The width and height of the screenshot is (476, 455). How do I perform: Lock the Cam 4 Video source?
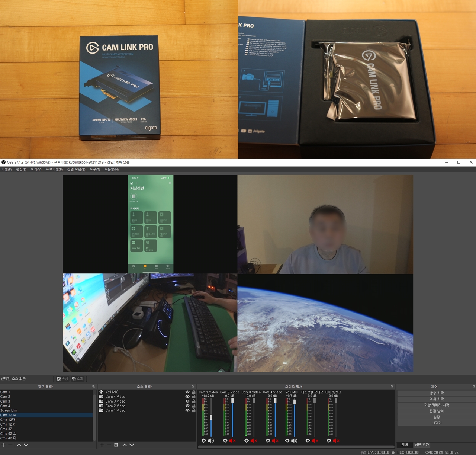[x=194, y=397]
